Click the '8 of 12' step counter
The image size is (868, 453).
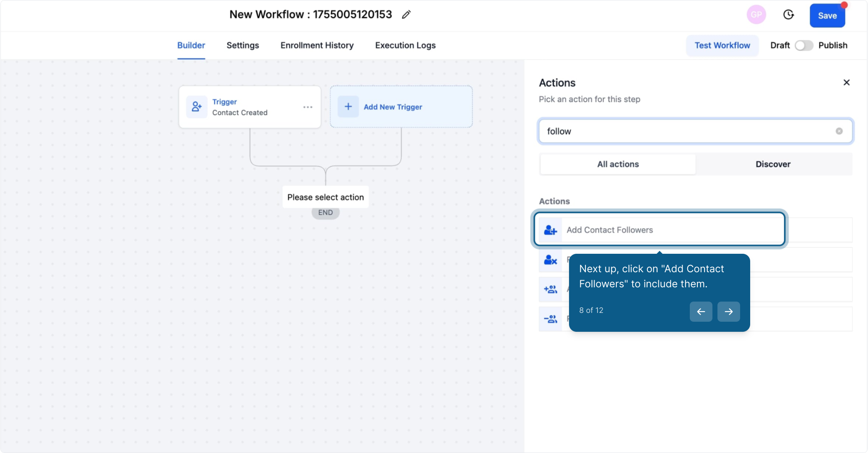tap(591, 310)
